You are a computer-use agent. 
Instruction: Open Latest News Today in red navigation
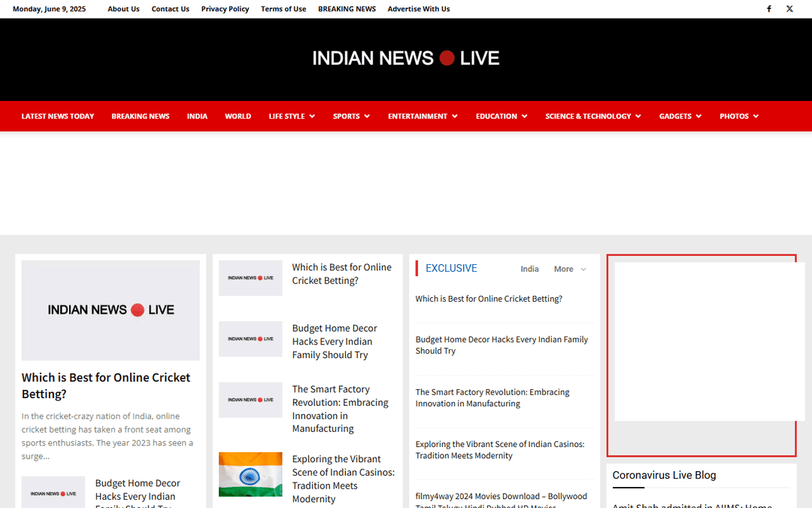(57, 116)
